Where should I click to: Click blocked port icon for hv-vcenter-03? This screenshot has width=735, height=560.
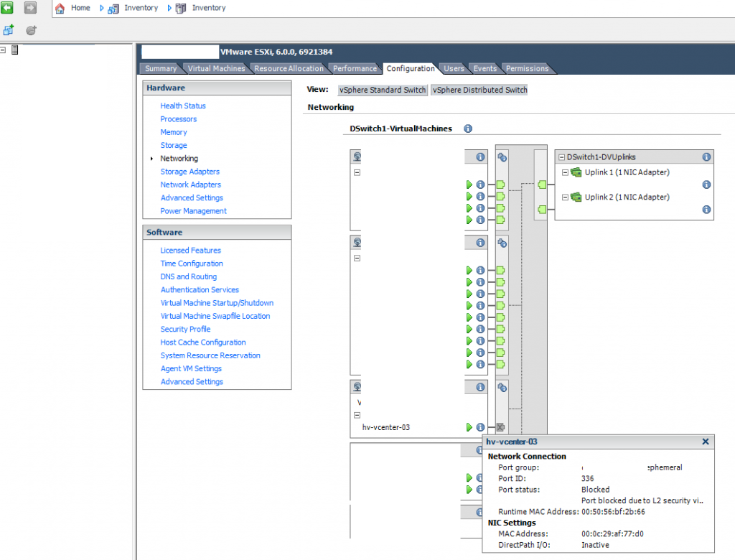[500, 427]
